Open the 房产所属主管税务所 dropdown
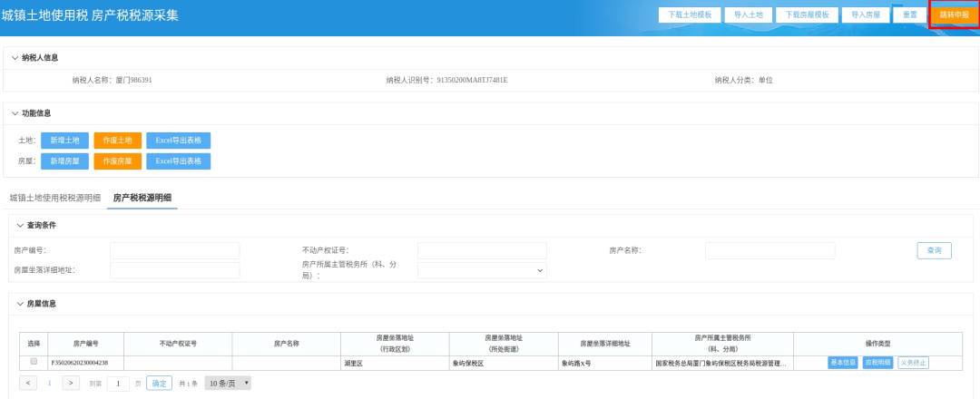 click(x=482, y=270)
